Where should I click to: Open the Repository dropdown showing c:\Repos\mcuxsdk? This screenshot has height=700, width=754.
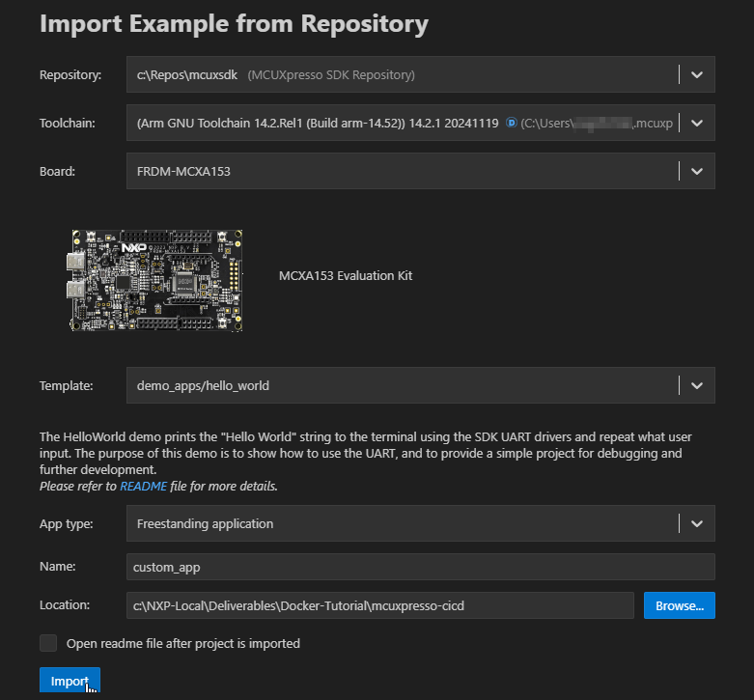coord(420,74)
